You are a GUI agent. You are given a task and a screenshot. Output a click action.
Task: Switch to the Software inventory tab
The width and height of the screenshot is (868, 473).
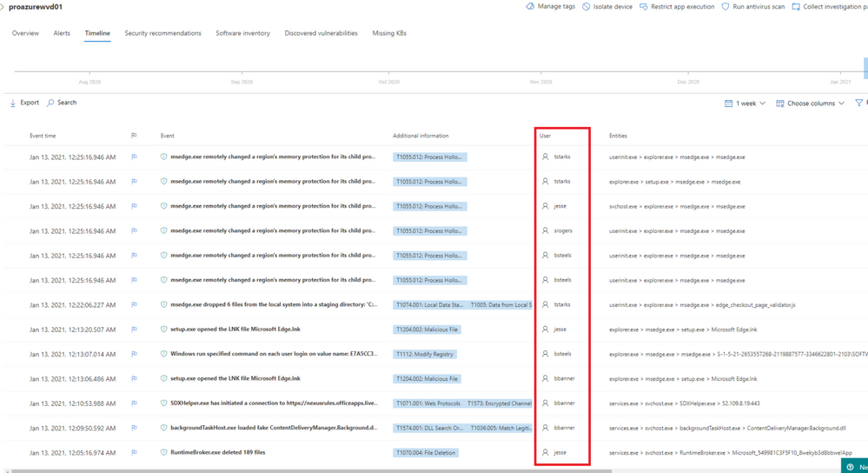pos(243,33)
